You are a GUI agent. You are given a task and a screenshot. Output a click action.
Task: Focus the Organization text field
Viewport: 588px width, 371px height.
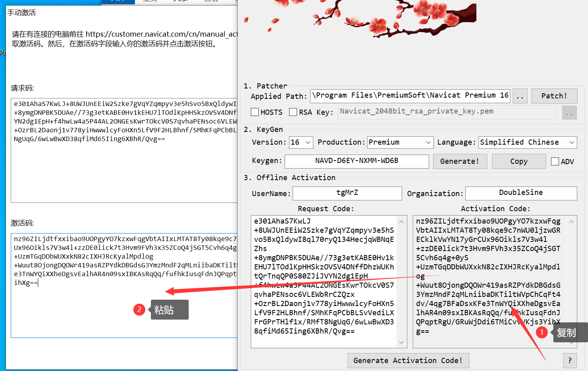click(521, 193)
